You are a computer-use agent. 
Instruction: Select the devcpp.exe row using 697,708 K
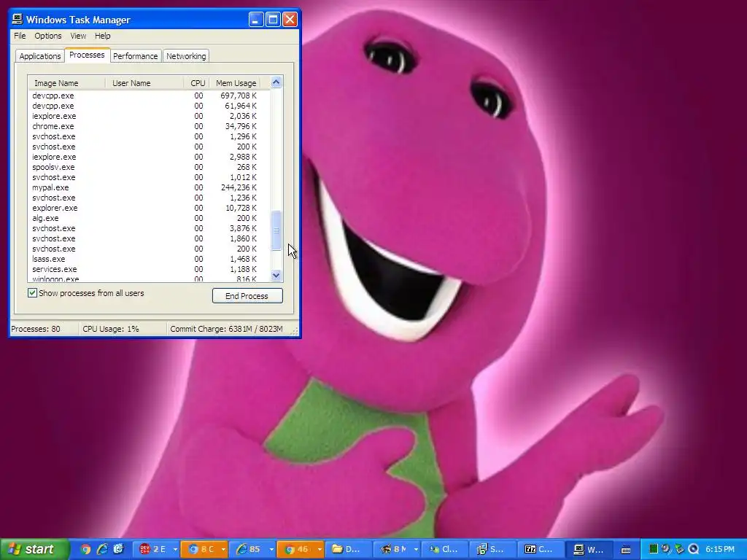point(149,96)
